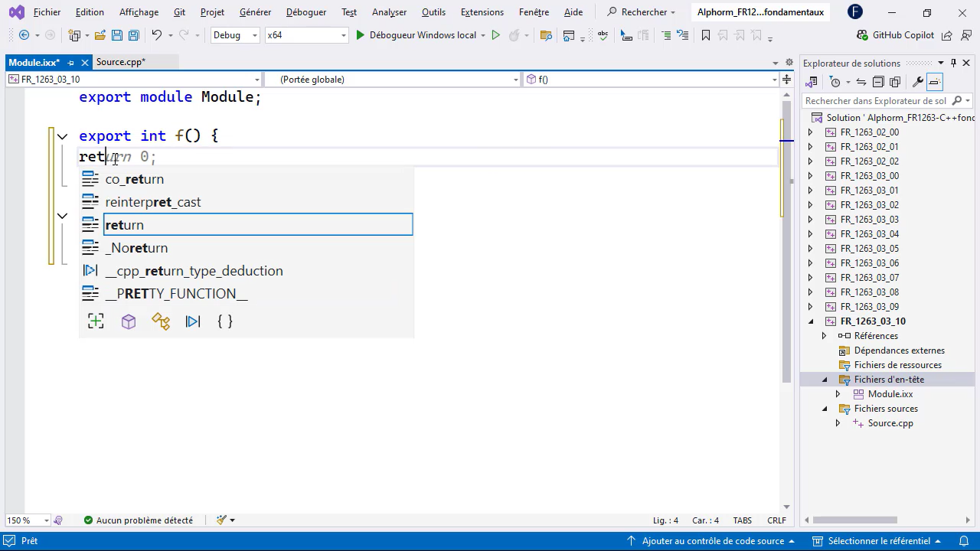Toggle the Solution Explorer pin icon
Viewport: 980px width, 551px height.
(952, 63)
